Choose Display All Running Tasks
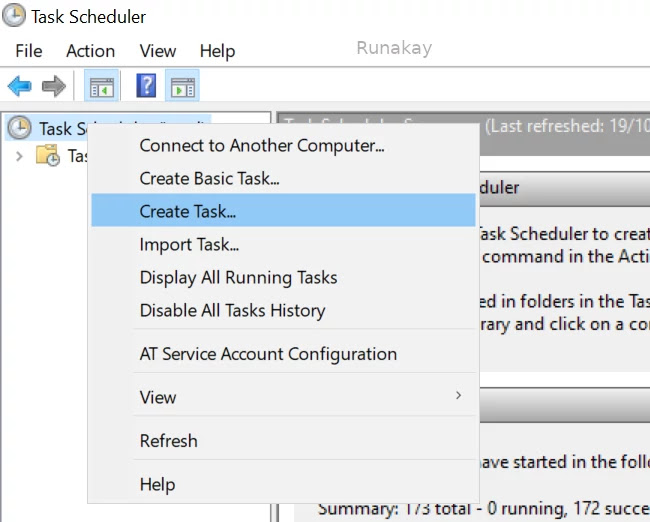The width and height of the screenshot is (650, 522). 238,277
